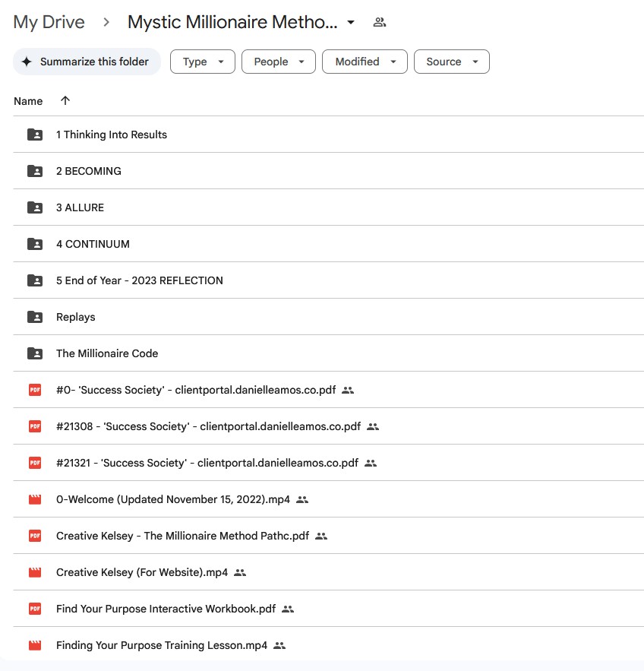Click video icon of Finding Your Purpose Training Lesson
Viewport: 644px width, 671px height.
pos(35,645)
